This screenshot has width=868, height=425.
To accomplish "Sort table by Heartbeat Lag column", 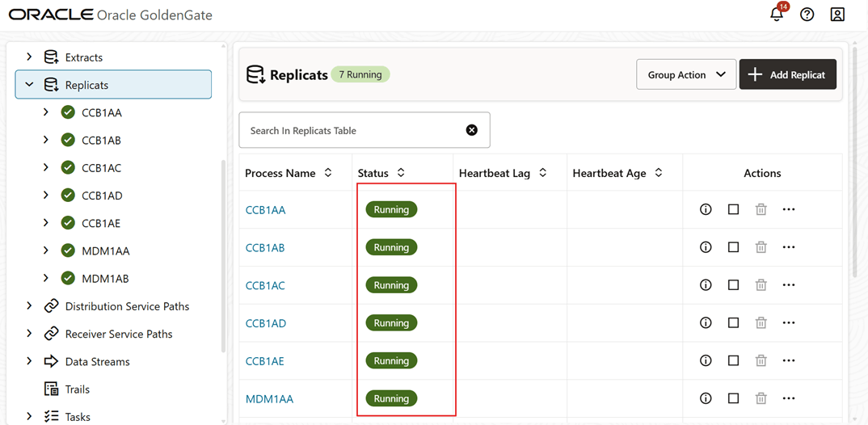I will tap(542, 173).
